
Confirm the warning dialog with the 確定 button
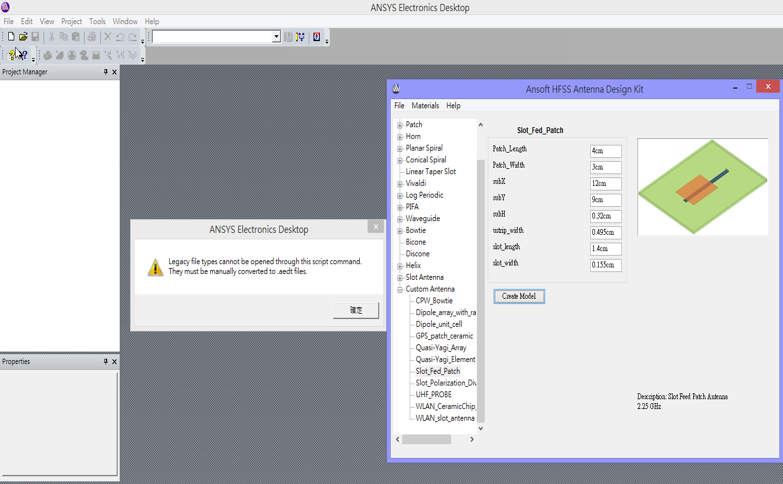coord(356,310)
